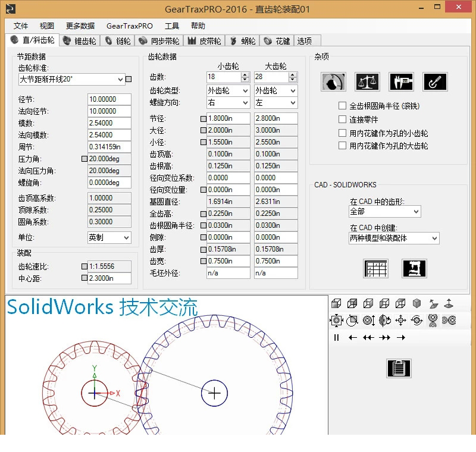Click the double right arrow fast-forward button
The width and height of the screenshot is (476, 452).
pos(384,337)
